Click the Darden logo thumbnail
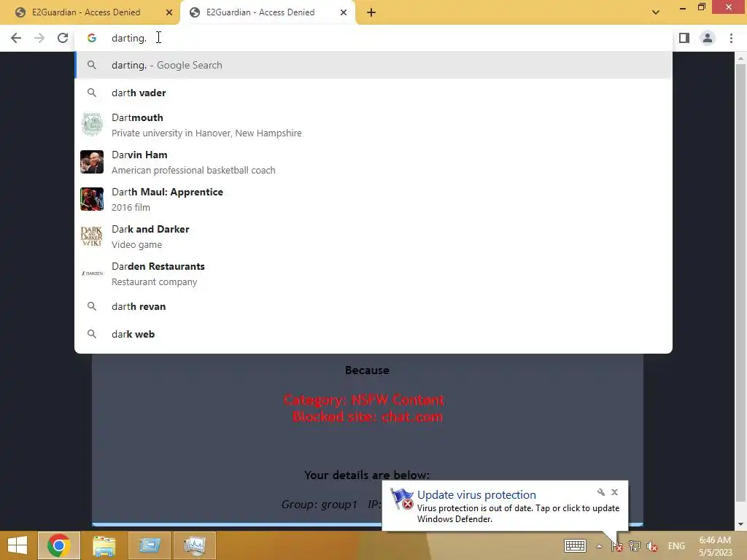 92,273
